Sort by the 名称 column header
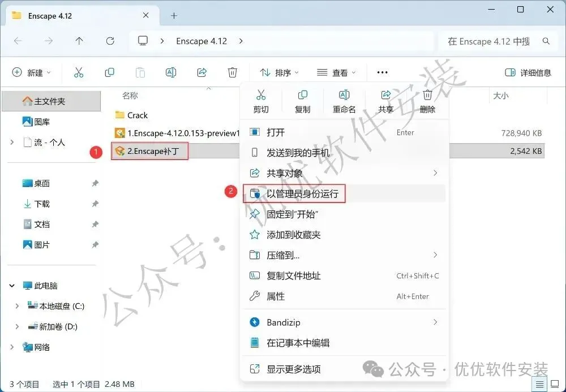566x392 pixels. click(130, 96)
